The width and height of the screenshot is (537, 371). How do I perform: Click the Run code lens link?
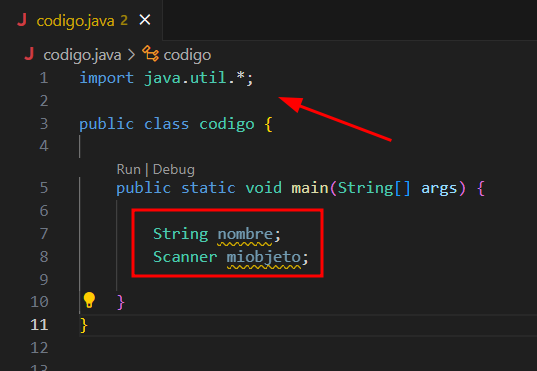click(128, 170)
